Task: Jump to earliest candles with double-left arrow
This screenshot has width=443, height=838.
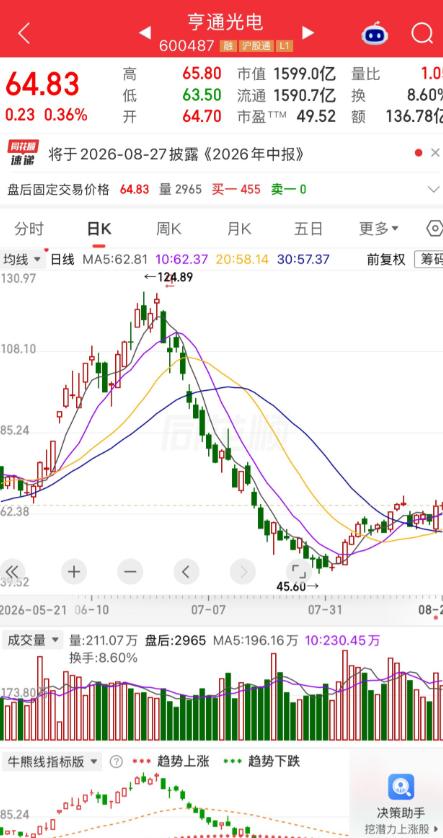Action: (12, 572)
